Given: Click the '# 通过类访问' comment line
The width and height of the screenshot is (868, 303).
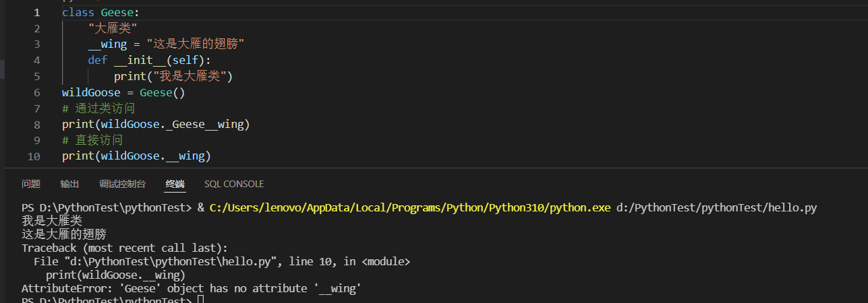Looking at the screenshot, I should click(98, 108).
